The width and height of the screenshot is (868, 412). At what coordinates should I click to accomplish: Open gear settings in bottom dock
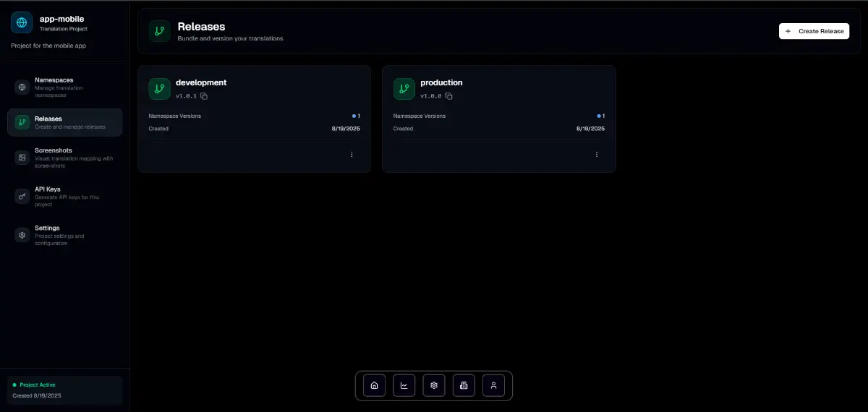coord(434,386)
